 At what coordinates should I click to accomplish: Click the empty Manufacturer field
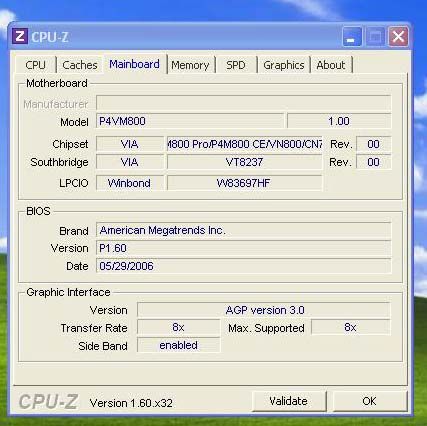coord(243,103)
